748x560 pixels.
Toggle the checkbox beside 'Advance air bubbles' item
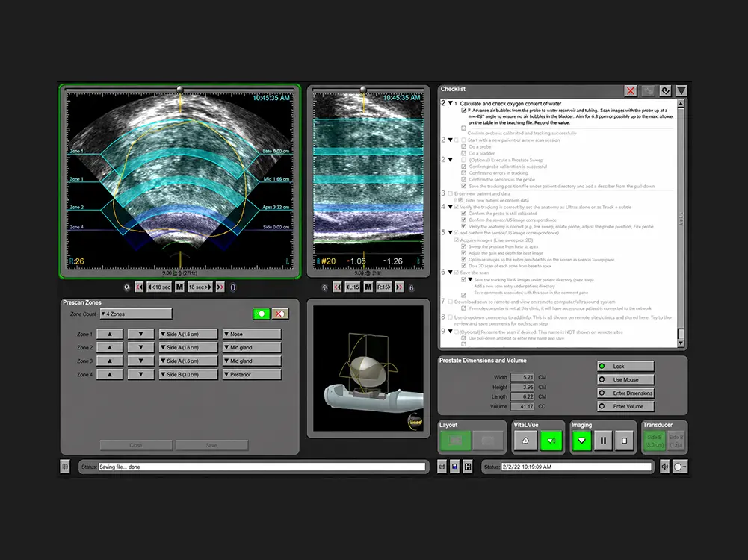pos(464,110)
